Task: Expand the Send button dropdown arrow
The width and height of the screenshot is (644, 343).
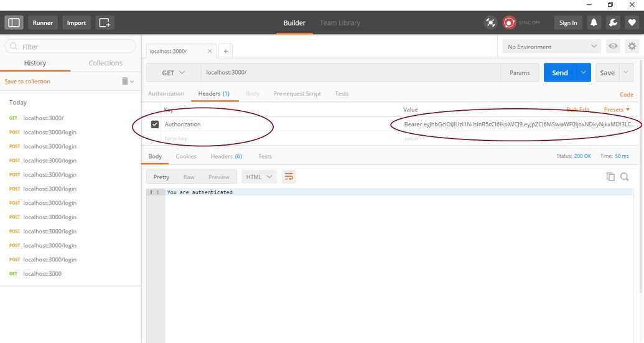Action: 583,72
